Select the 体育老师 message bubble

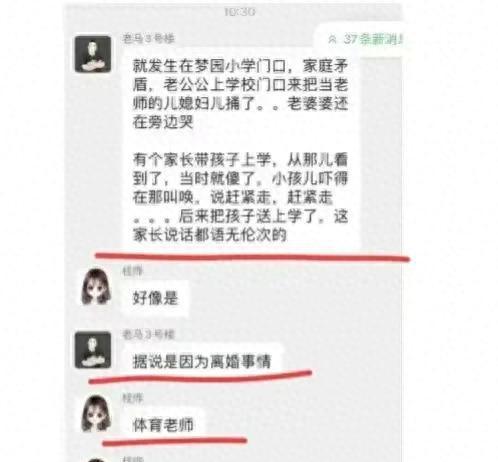point(163,424)
